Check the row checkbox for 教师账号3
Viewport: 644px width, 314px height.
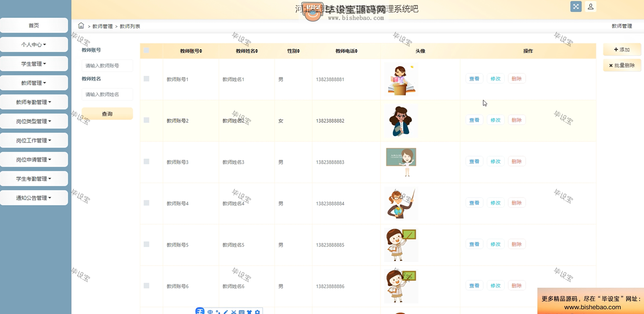tap(146, 161)
